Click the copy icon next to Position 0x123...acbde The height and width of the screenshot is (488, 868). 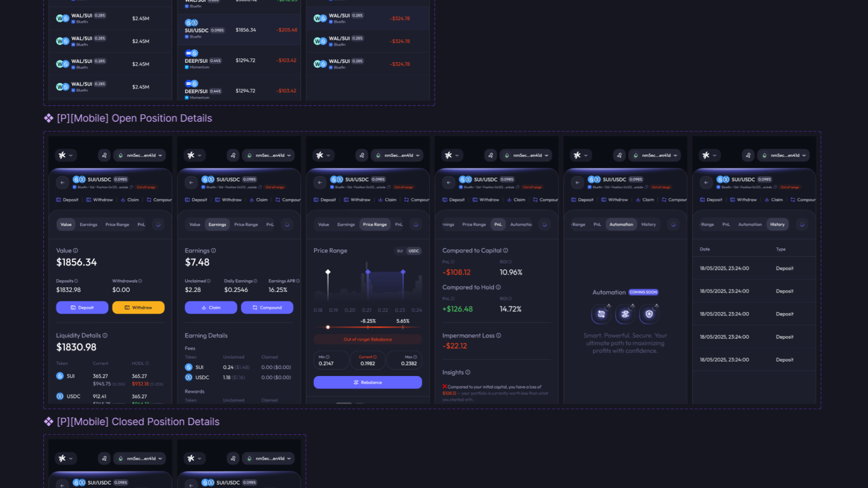click(130, 187)
